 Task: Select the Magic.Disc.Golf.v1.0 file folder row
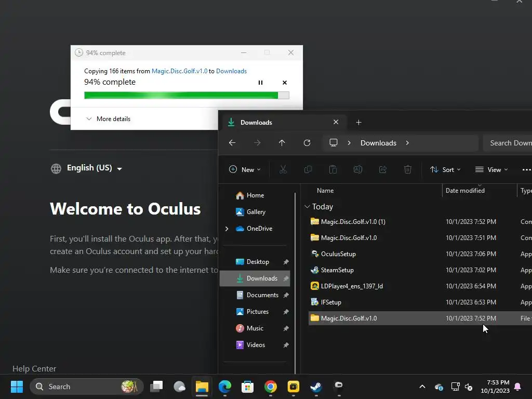[x=420, y=318]
